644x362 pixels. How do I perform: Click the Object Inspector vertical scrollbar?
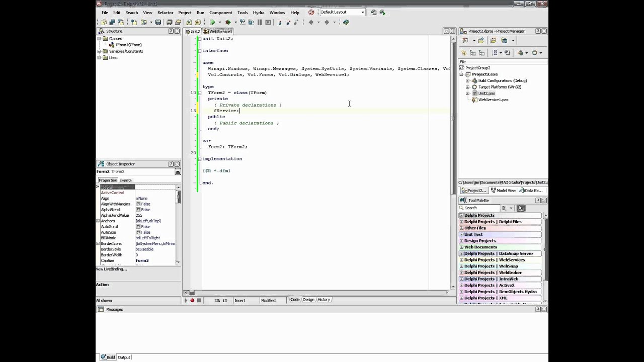(x=178, y=225)
